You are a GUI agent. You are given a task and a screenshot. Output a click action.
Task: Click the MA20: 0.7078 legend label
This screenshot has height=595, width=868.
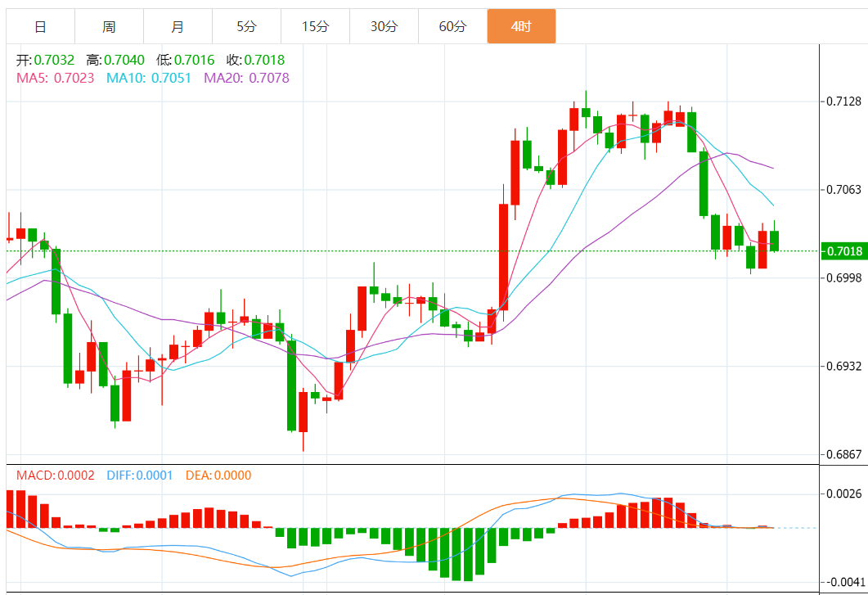(x=246, y=78)
